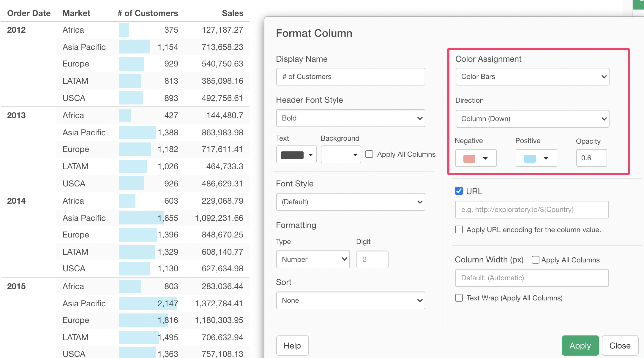
Task: Open the Color Assignment dropdown
Action: [x=532, y=77]
